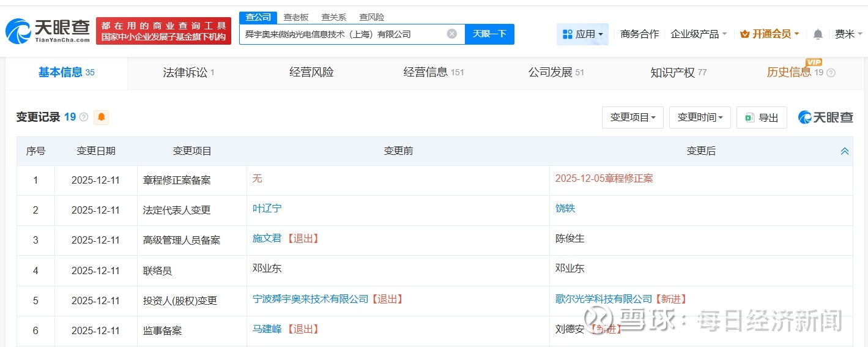Click the 变更前 column header
Viewport: 868px width, 347px height.
398,151
